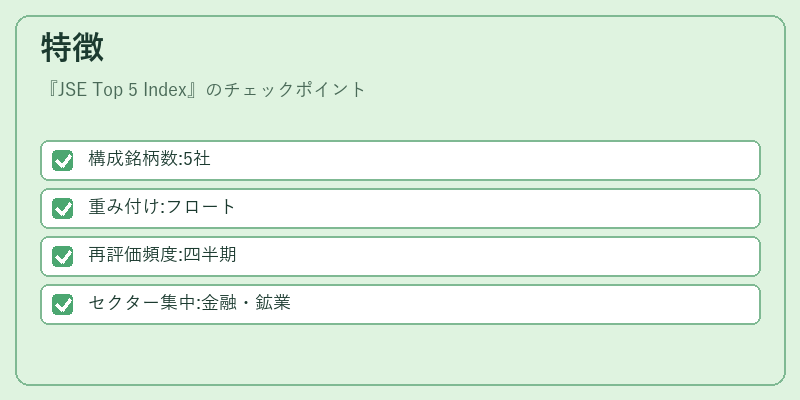
Task: Click the 構成銘柄数 label text
Action: pyautogui.click(x=133, y=159)
